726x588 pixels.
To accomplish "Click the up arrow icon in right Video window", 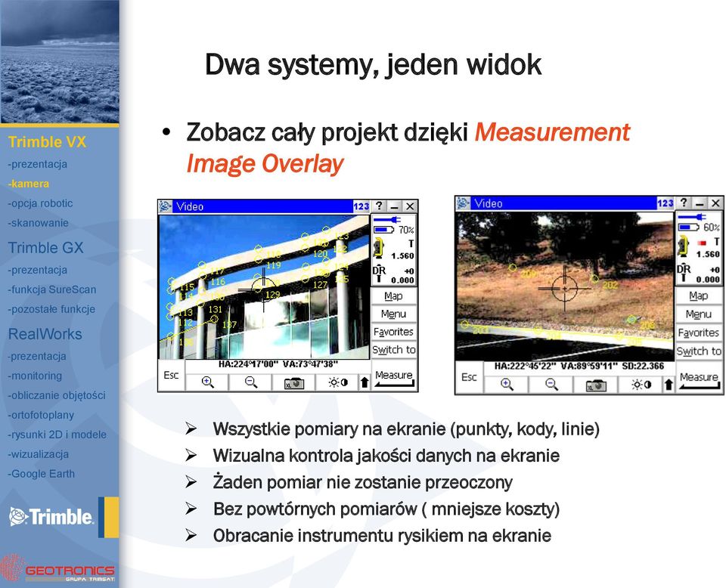I will point(669,385).
